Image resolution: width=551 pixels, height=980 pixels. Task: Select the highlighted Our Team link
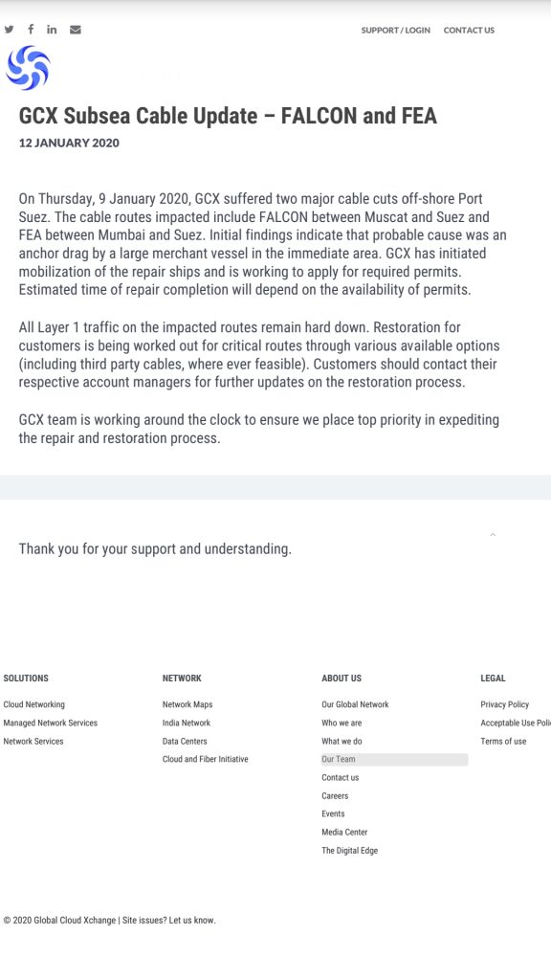coord(394,759)
